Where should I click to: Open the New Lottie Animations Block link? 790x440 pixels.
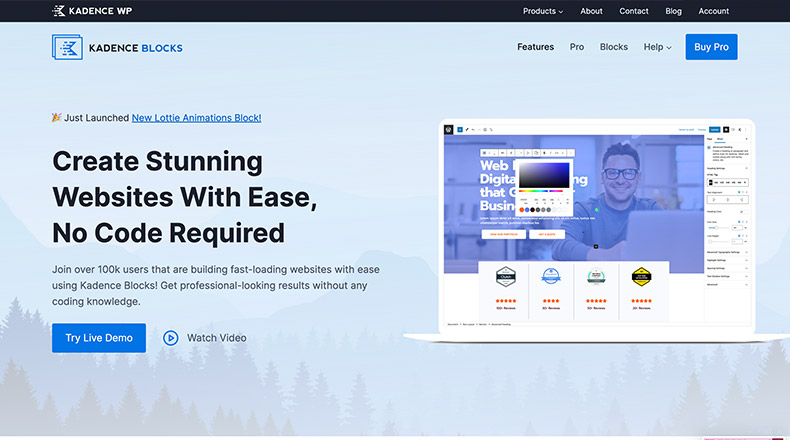[x=196, y=118]
